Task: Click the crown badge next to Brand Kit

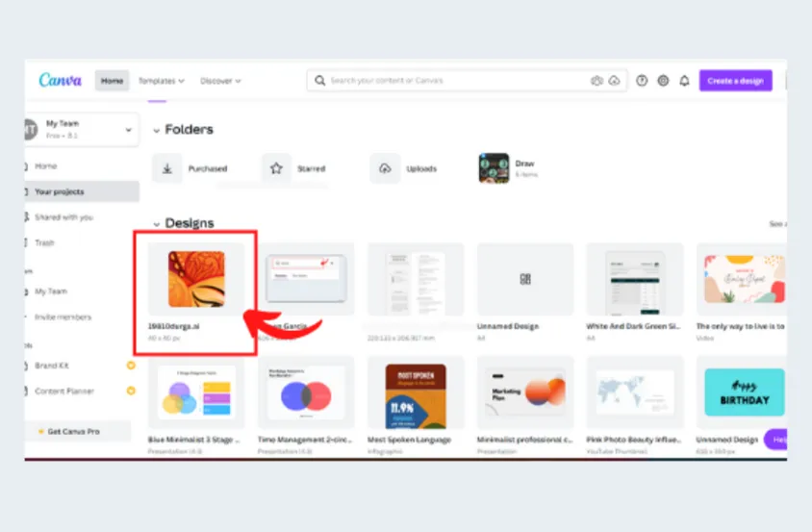Action: point(131,366)
